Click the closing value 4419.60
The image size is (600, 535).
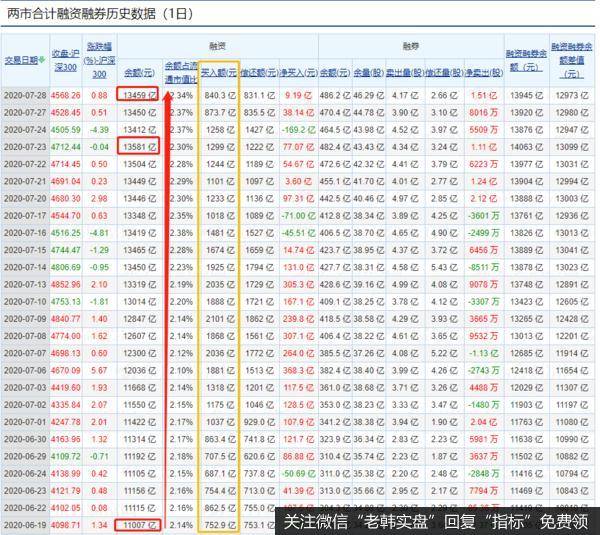[x=65, y=388]
